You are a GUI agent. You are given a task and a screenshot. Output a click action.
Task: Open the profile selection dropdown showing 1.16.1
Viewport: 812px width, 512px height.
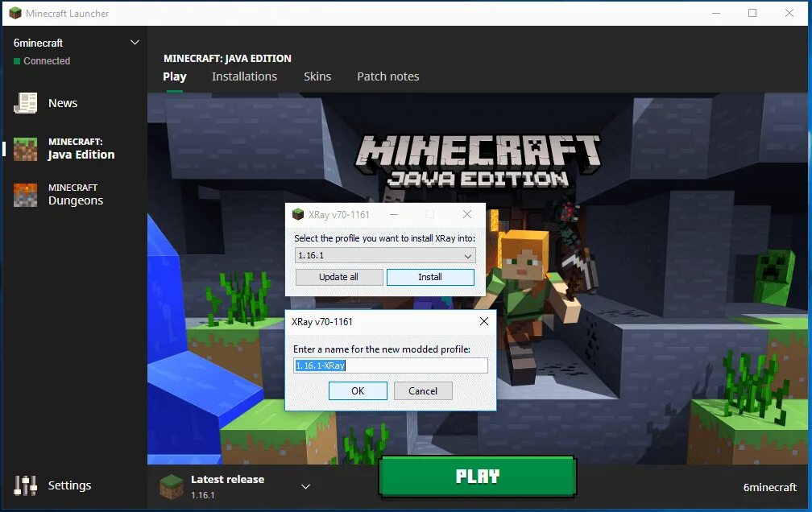click(385, 255)
